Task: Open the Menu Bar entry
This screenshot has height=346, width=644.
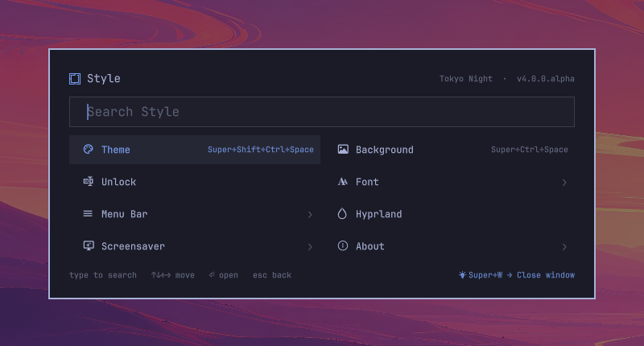Action: [x=195, y=214]
